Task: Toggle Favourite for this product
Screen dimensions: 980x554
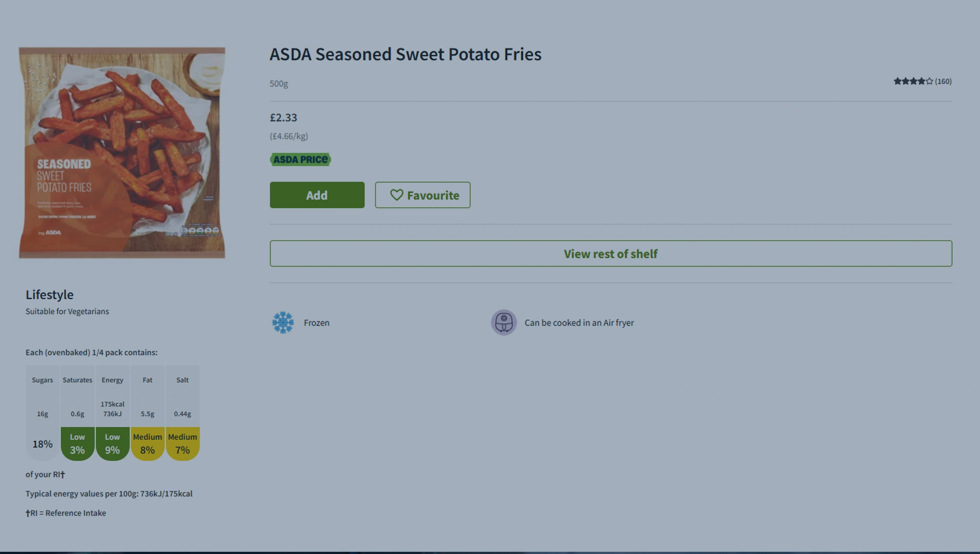Action: (422, 195)
